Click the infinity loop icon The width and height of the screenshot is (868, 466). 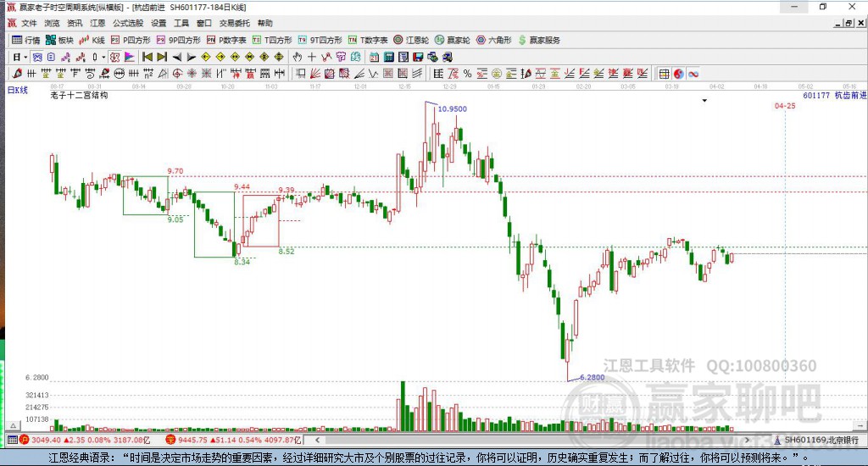693,74
